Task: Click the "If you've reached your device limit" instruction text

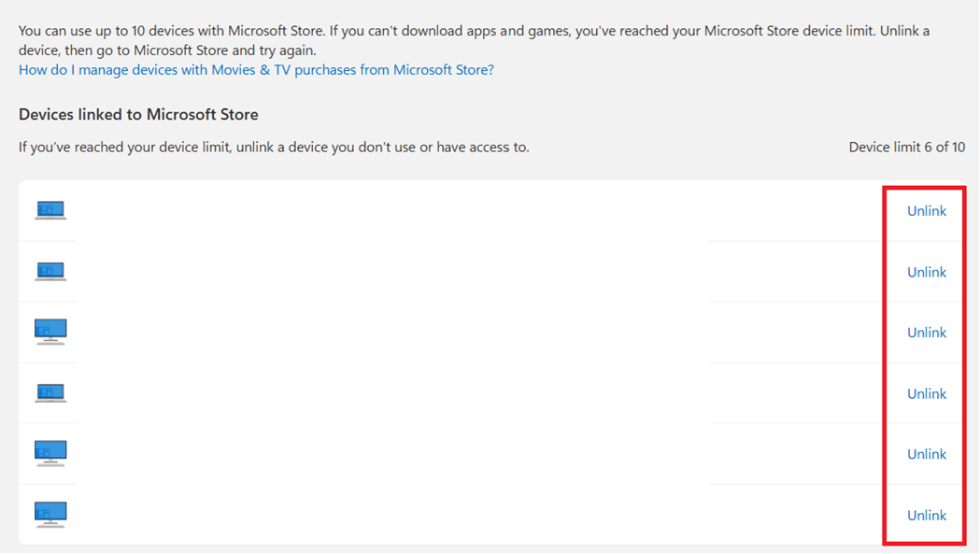Action: 274,148
